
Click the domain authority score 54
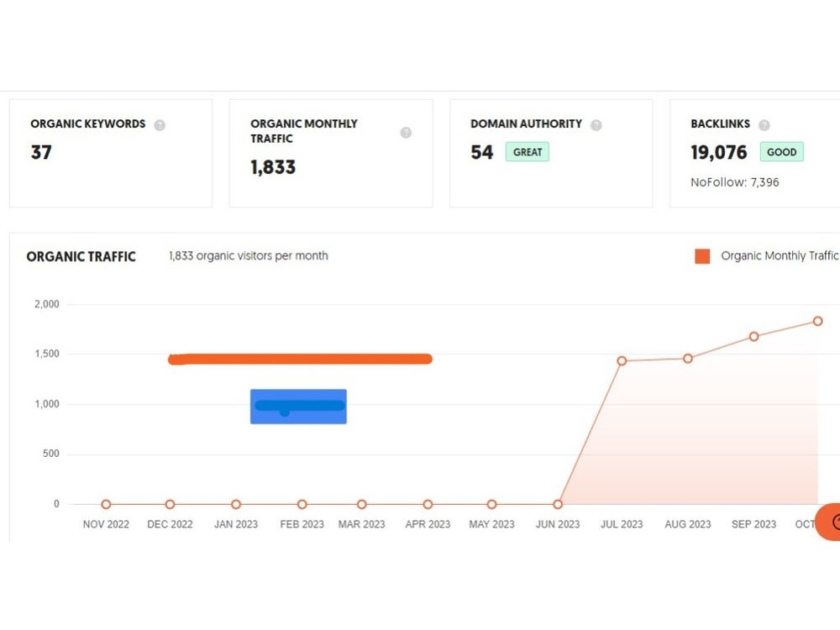[481, 152]
